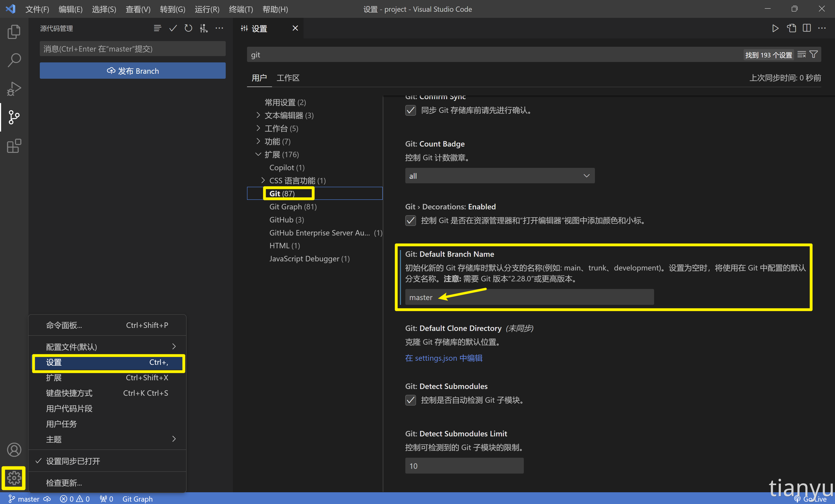
Task: Open the settings filter funnel icon
Action: pyautogui.click(x=814, y=55)
